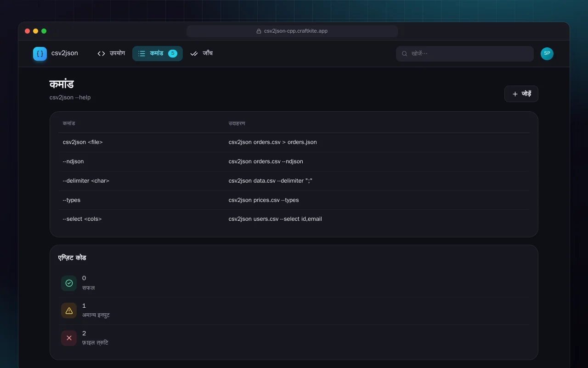Click the जोड़ें add button
This screenshot has width=588, height=368.
pos(521,94)
